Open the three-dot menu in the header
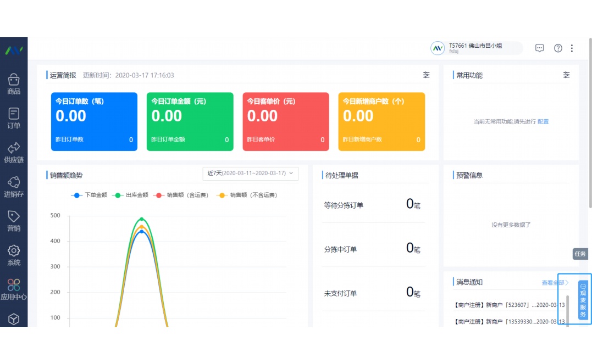Viewport: 592px width, 364px height. pos(572,48)
